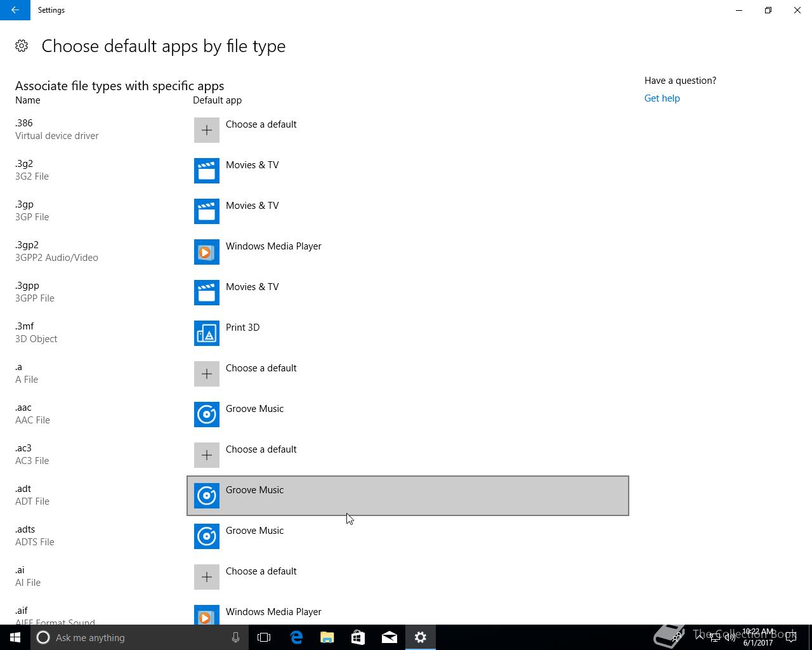Image resolution: width=812 pixels, height=650 pixels.
Task: Click Groove Music icon for .adt
Action: pos(207,496)
